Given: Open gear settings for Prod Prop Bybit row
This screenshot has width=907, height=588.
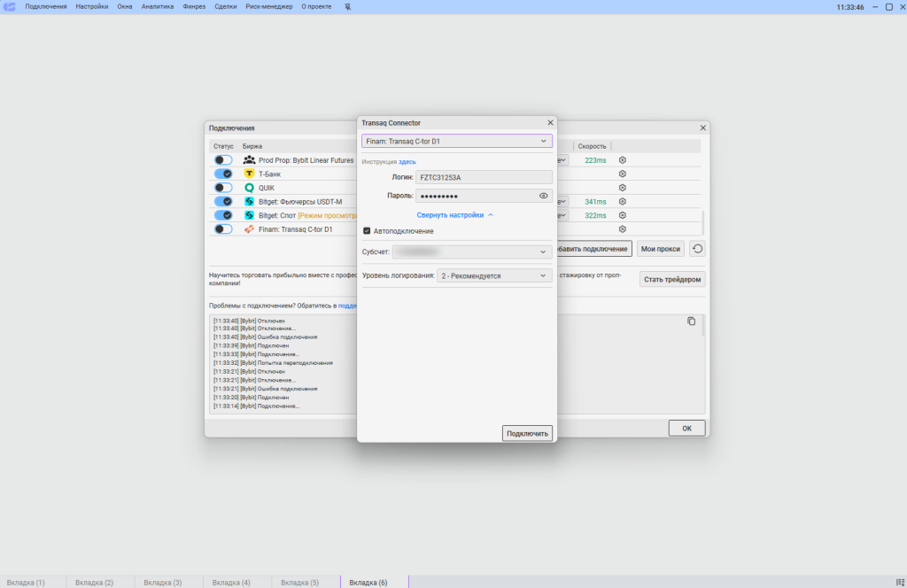Looking at the screenshot, I should click(x=623, y=160).
